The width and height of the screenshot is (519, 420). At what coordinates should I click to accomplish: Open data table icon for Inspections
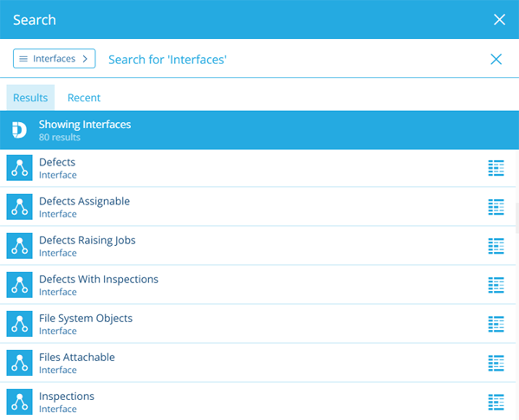tap(496, 402)
